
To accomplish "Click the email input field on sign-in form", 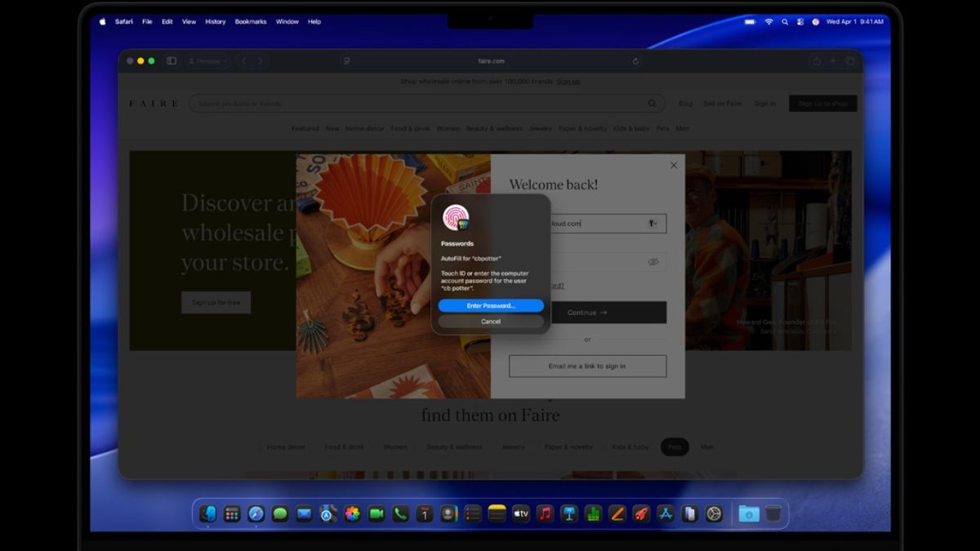I will click(x=588, y=224).
